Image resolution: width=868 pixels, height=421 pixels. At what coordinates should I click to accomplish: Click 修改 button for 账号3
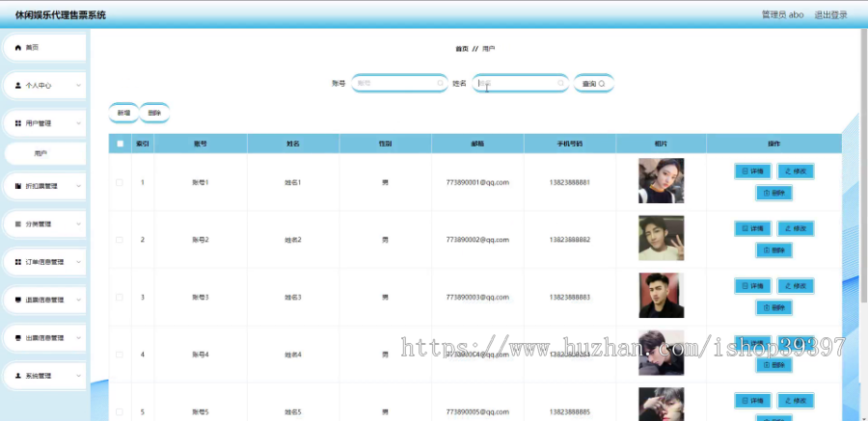[x=796, y=286]
